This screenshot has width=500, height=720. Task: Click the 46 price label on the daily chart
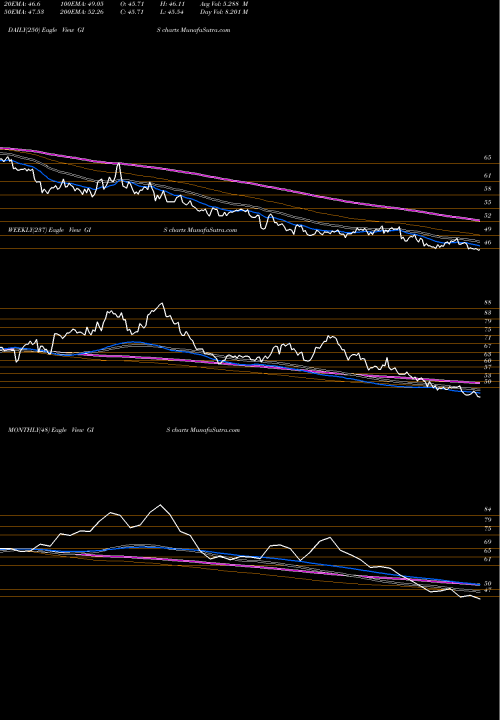(487, 242)
